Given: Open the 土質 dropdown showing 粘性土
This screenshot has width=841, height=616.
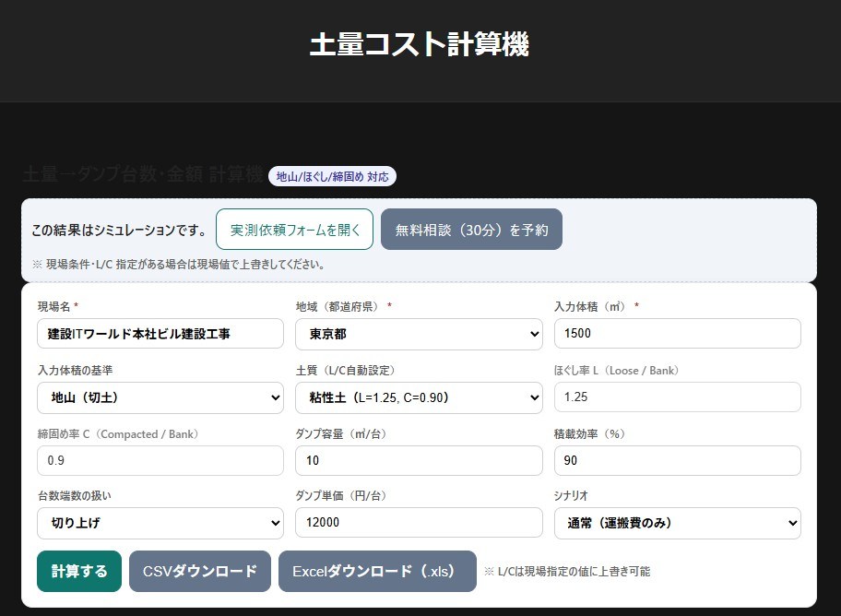Looking at the screenshot, I should click(x=419, y=397).
